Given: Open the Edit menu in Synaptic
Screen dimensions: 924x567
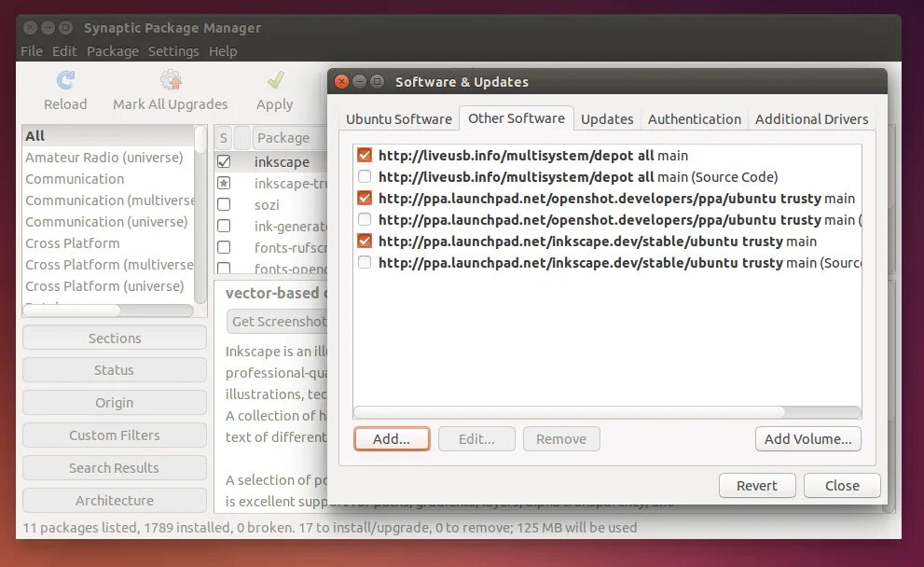Looking at the screenshot, I should pos(64,51).
